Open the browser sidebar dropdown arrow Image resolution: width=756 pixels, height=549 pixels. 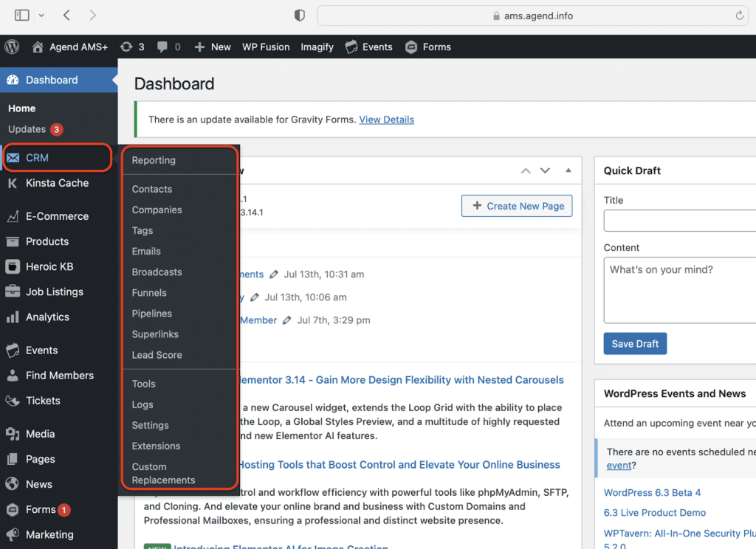pyautogui.click(x=41, y=15)
